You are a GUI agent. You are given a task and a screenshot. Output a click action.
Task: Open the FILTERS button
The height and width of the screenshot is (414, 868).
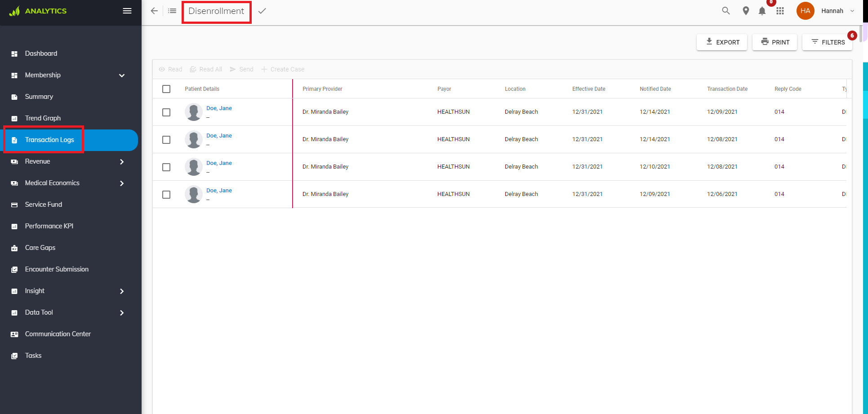tap(827, 42)
